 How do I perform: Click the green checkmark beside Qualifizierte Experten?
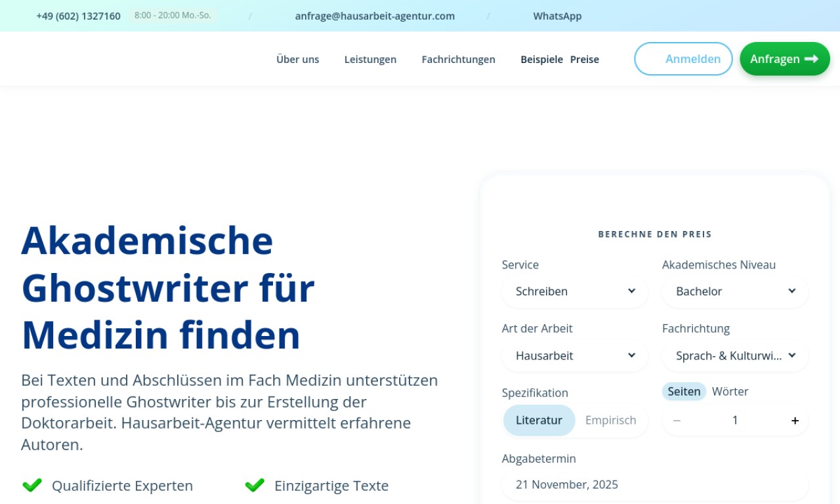point(32,486)
